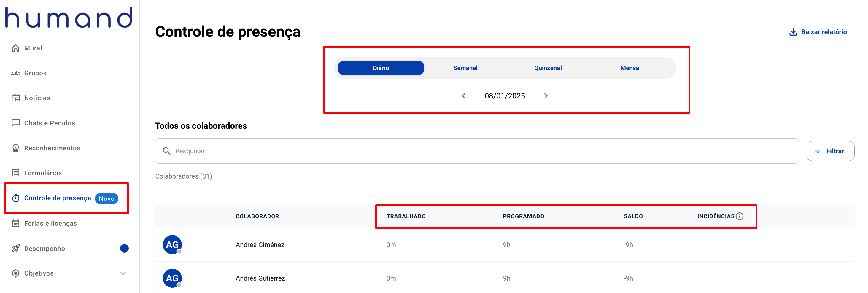Click the Reconhecimentos badge icon
This screenshot has width=868, height=293.
tap(15, 148)
